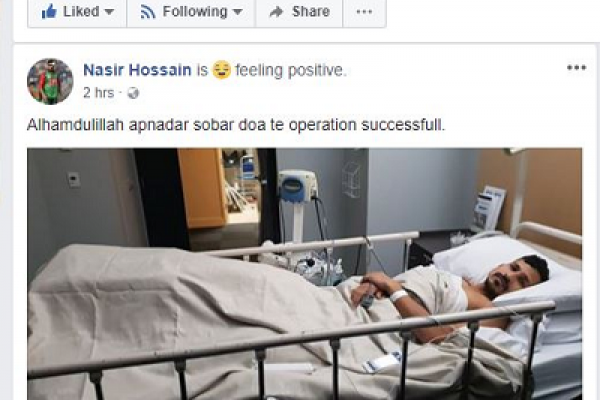Open the hospital bed photo
The width and height of the screenshot is (600, 400).
[x=305, y=274]
